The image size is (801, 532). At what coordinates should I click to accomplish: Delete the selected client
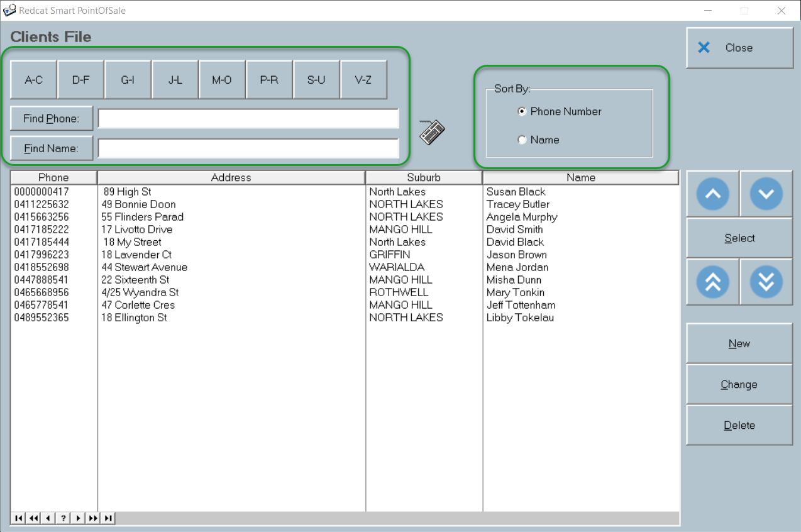pyautogui.click(x=739, y=426)
